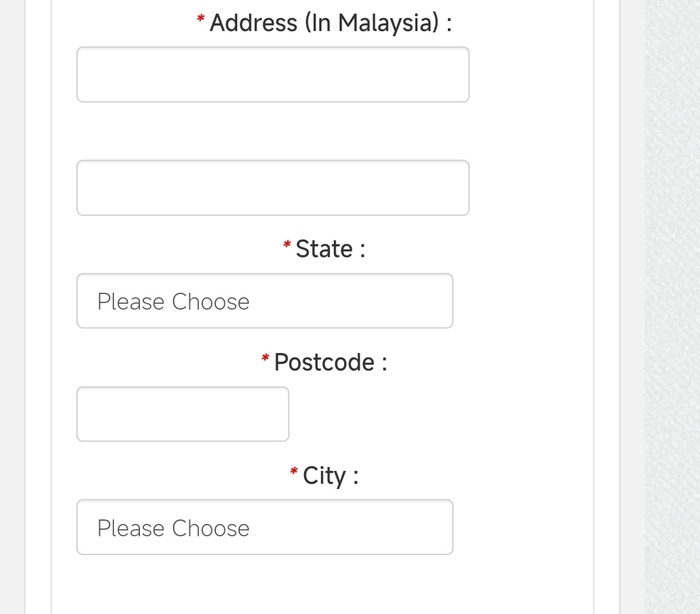Click the textured gray background on right
700x614 pixels.
pyautogui.click(x=672, y=300)
